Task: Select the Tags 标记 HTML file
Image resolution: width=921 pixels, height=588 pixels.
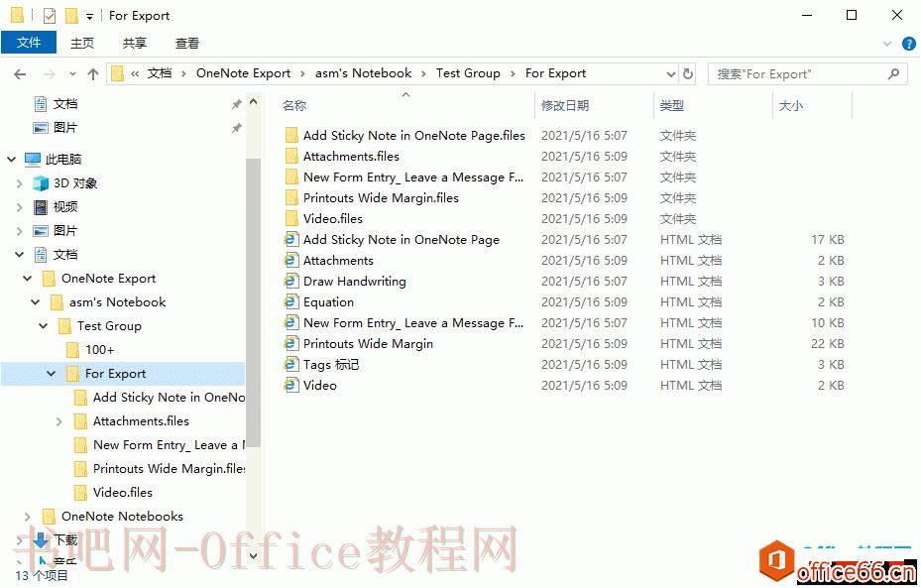Action: [331, 365]
